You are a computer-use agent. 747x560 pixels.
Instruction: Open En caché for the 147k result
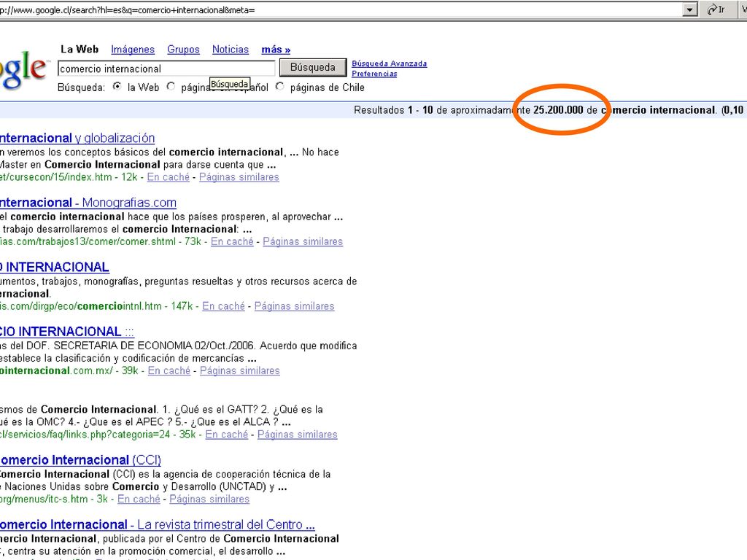pyautogui.click(x=223, y=306)
